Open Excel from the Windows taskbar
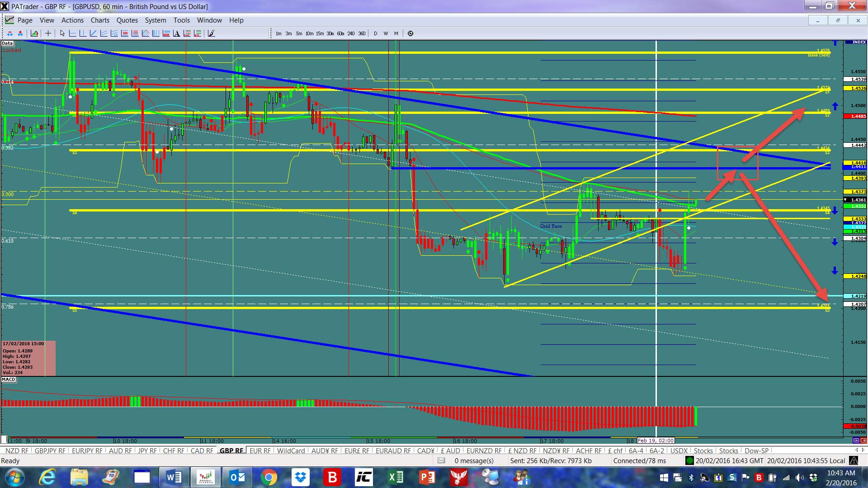 (x=396, y=477)
